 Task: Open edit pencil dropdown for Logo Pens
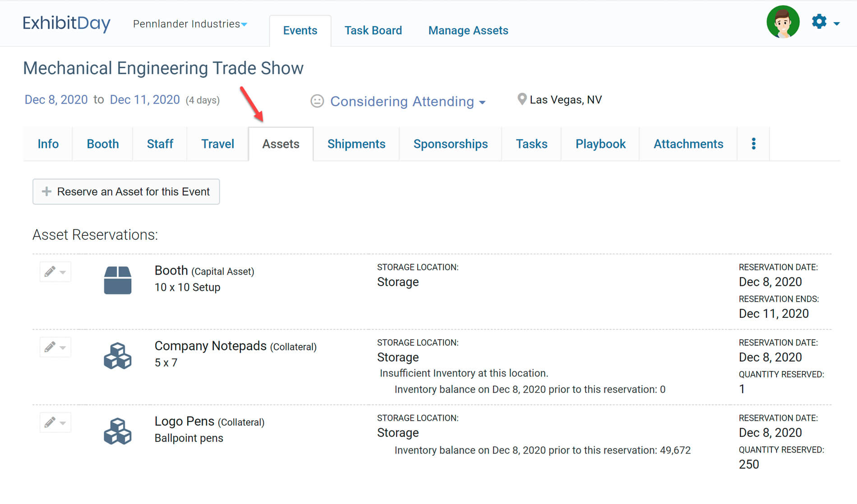55,422
